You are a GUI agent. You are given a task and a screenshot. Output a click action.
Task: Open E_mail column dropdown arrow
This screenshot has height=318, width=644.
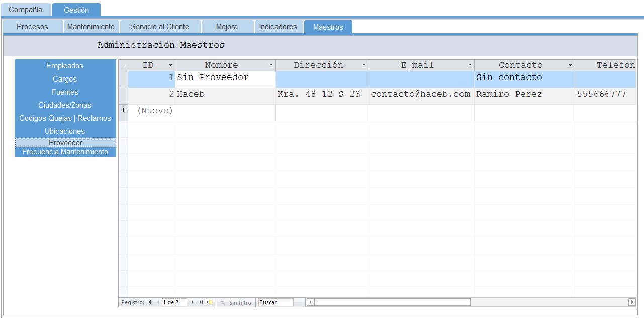coord(470,66)
